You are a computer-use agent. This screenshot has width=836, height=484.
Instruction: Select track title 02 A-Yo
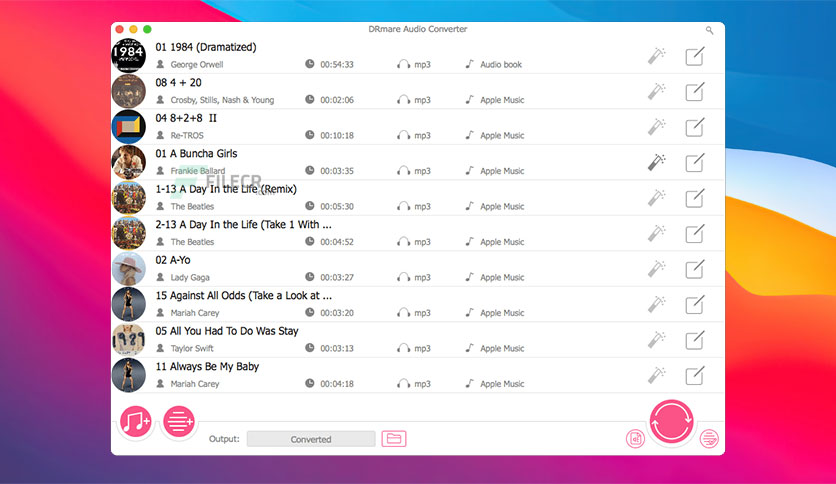173,260
